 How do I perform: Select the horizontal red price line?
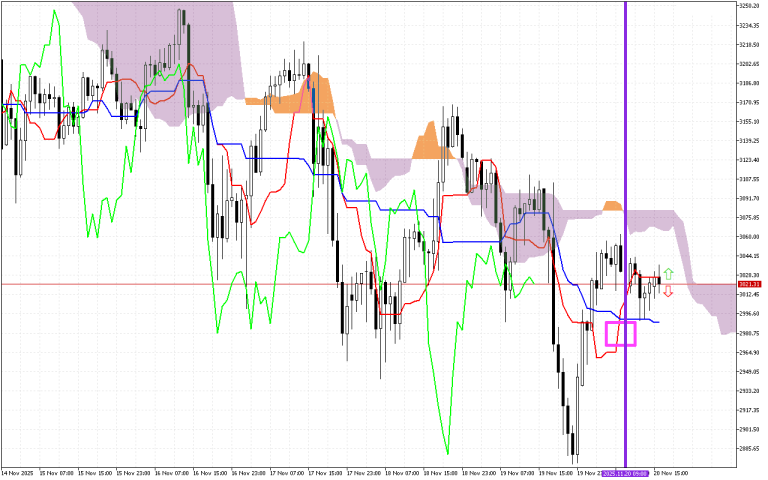(368, 284)
